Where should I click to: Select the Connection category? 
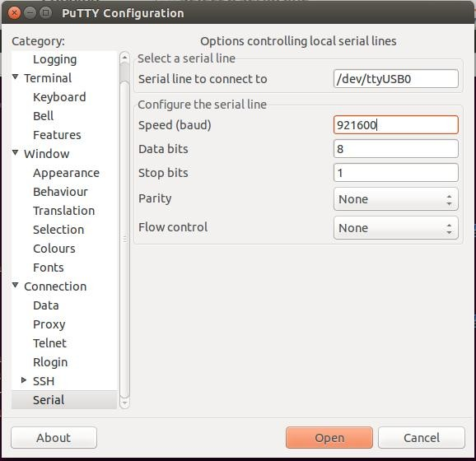click(x=55, y=286)
